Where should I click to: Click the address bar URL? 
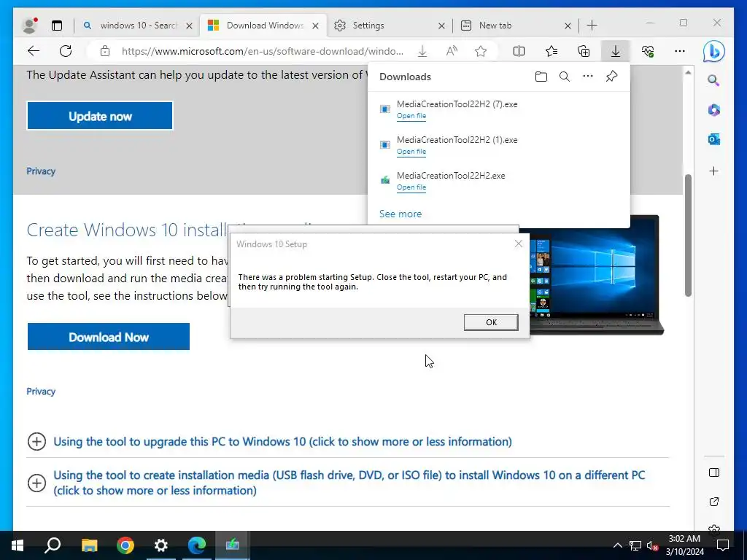(x=263, y=51)
